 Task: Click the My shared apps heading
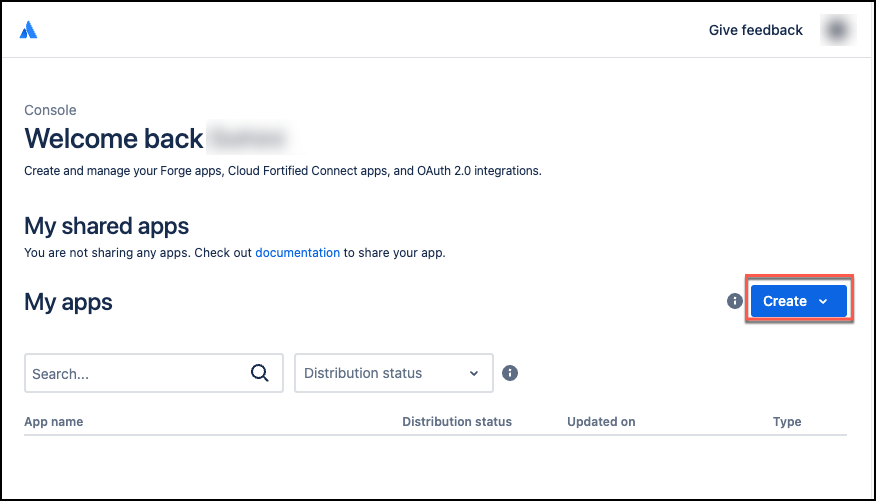(106, 226)
